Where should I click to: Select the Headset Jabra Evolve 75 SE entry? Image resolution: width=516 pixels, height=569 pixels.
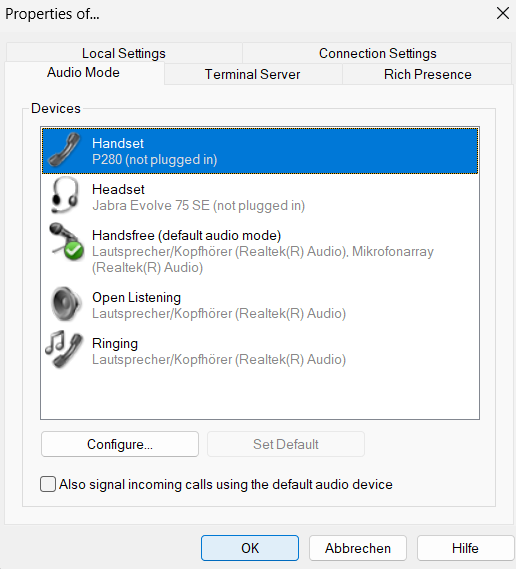[260, 197]
